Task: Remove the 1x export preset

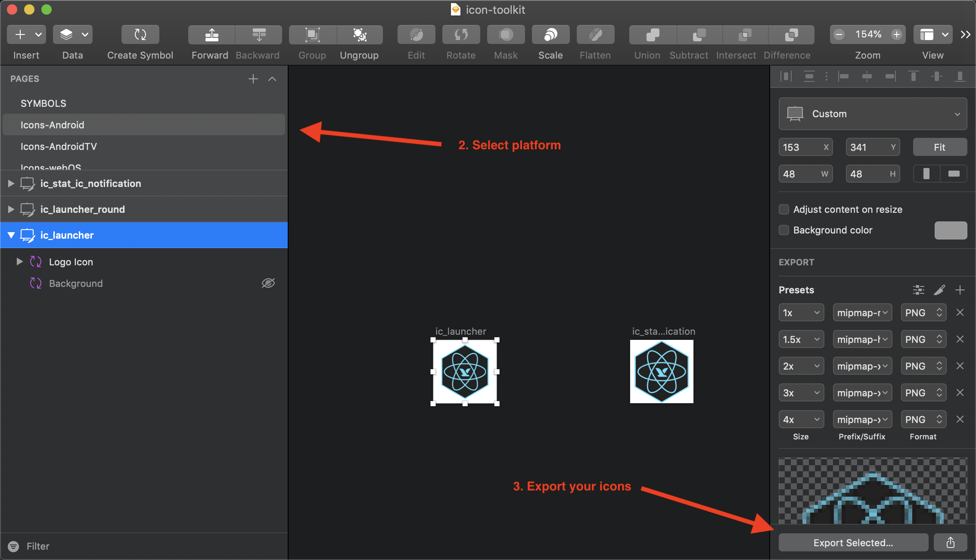Action: pos(960,312)
